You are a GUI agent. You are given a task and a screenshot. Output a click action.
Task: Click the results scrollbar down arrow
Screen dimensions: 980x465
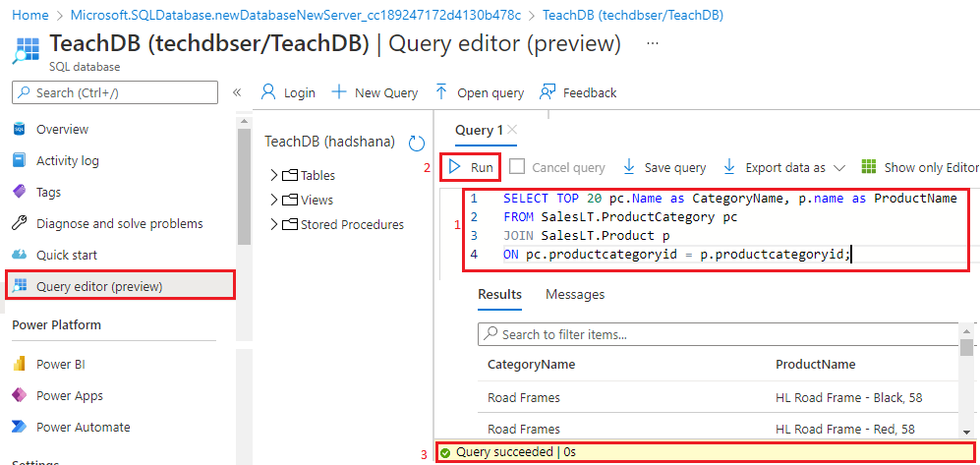tap(967, 432)
